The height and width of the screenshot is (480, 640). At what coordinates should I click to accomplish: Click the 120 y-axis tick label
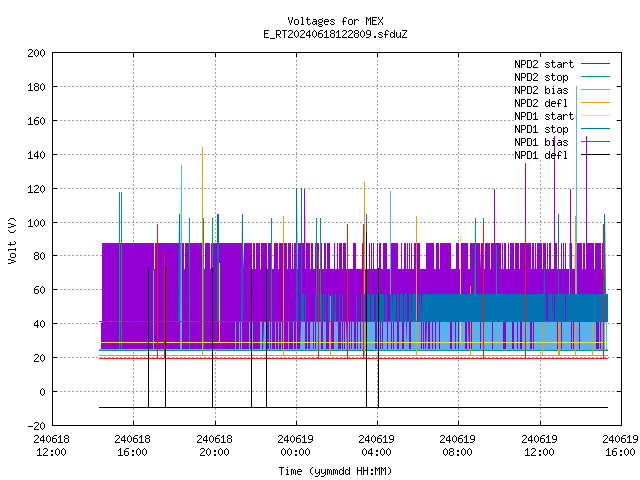point(36,189)
